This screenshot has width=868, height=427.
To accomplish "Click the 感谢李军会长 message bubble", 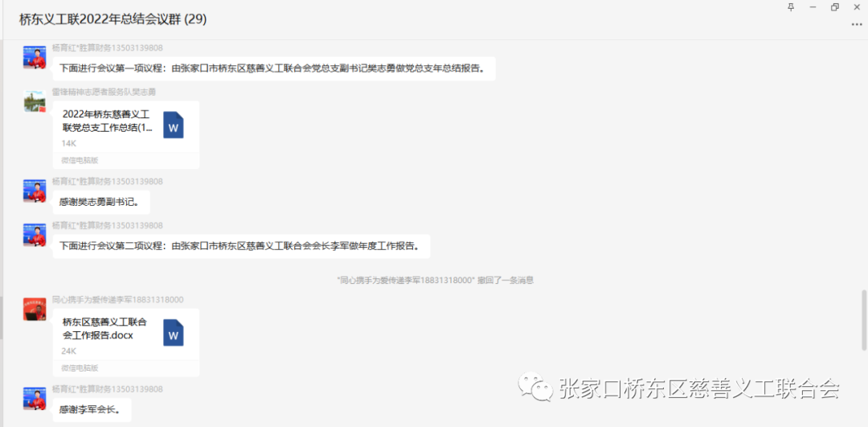I will coord(90,409).
